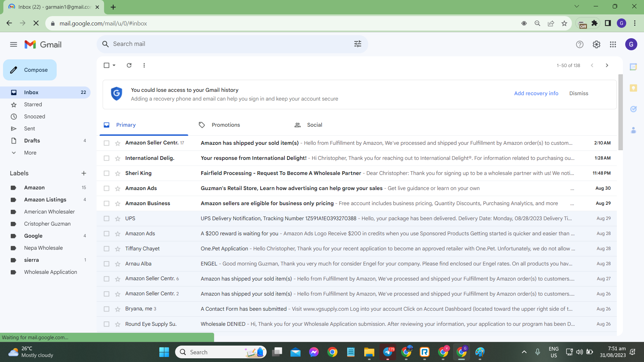Open Gmail Support help icon
Screen dimensions: 644x362
[x=580, y=44]
